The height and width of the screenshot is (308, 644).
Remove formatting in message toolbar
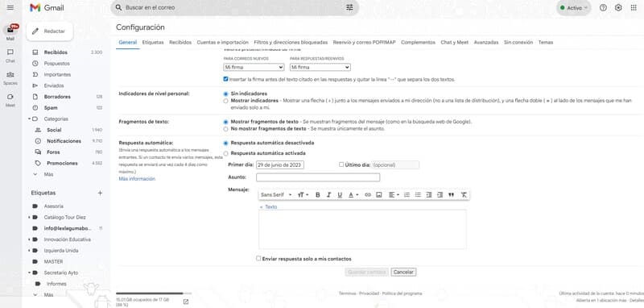pos(464,195)
